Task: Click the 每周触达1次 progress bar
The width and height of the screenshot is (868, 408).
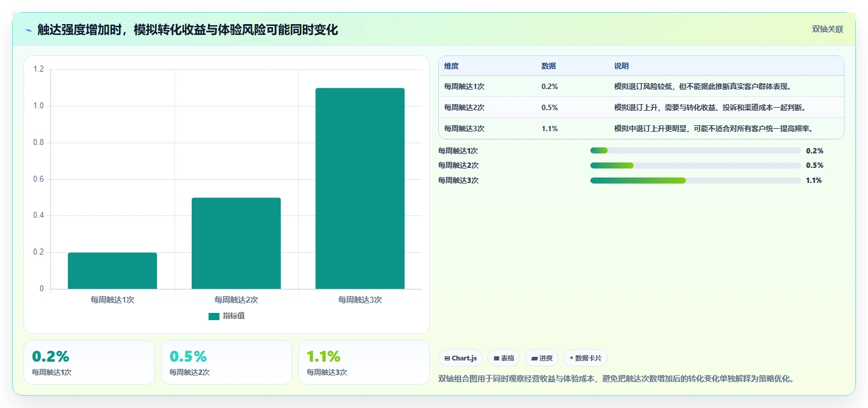Action: tap(695, 151)
